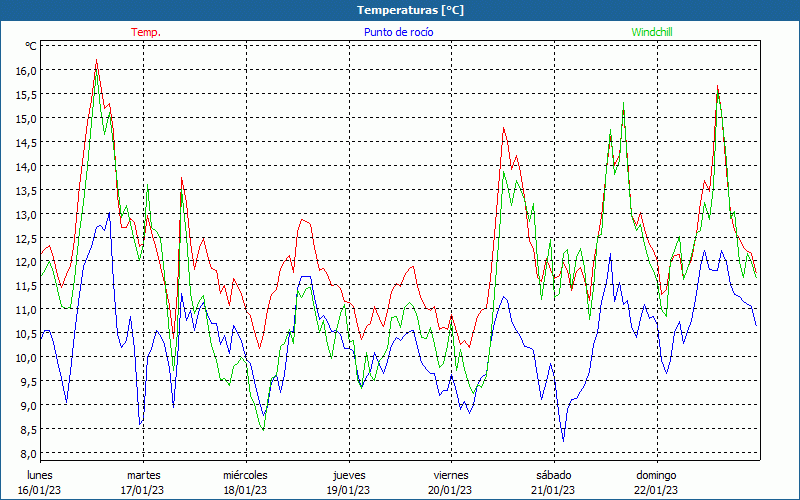Viewport: 800px width, 500px height.
Task: Click the 'viernes' day label
Action: tap(451, 475)
